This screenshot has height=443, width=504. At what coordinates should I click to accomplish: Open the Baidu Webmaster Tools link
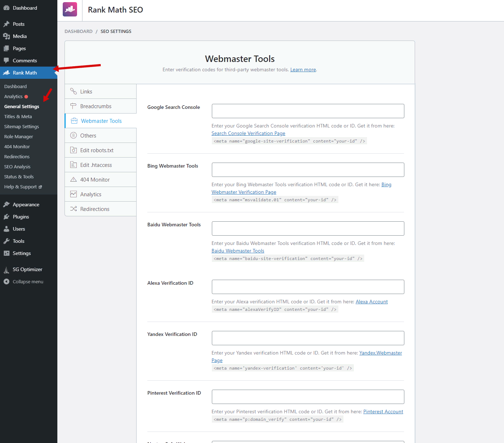pos(238,251)
